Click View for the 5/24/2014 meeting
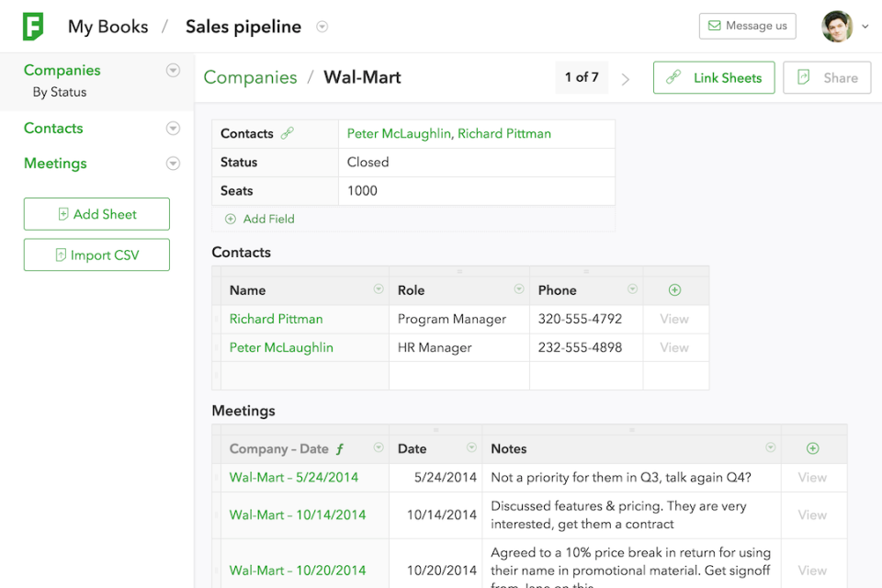Viewport: 882px width, 588px height. (812, 478)
